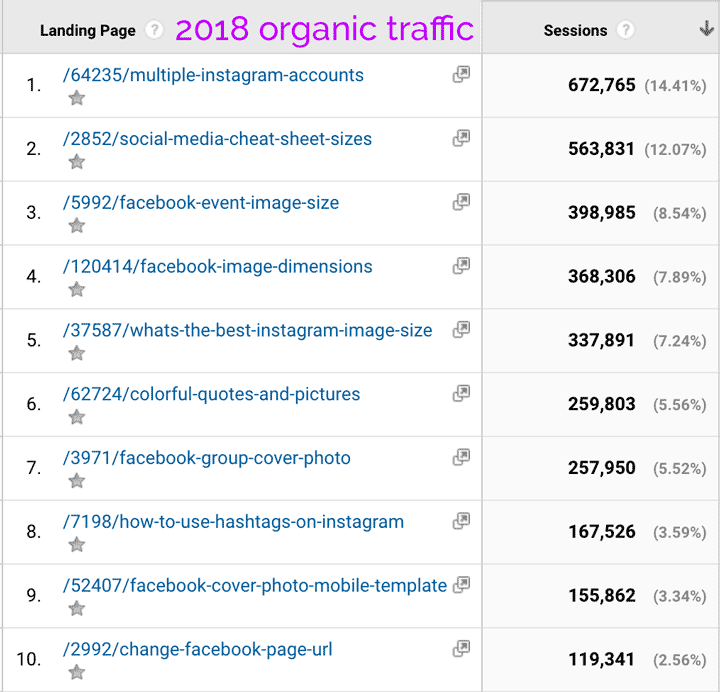Toggle sort order with the Sessions arrow
The image size is (720, 692).
point(706,29)
